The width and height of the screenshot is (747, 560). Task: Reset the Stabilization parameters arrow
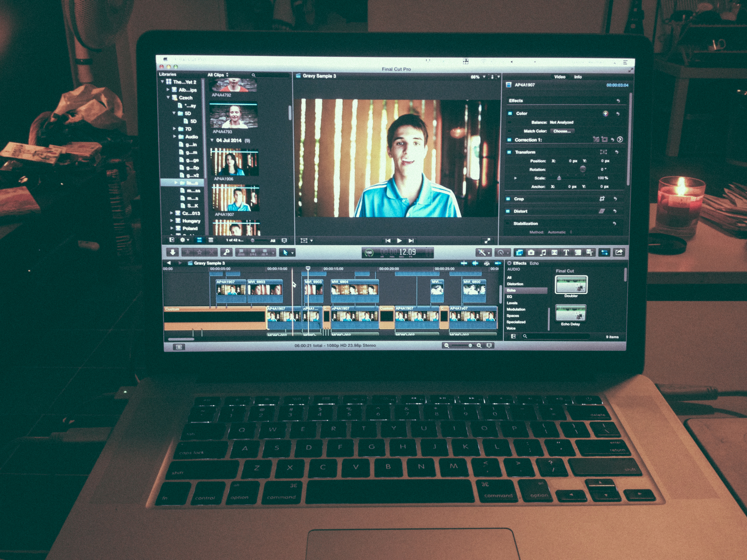click(614, 223)
